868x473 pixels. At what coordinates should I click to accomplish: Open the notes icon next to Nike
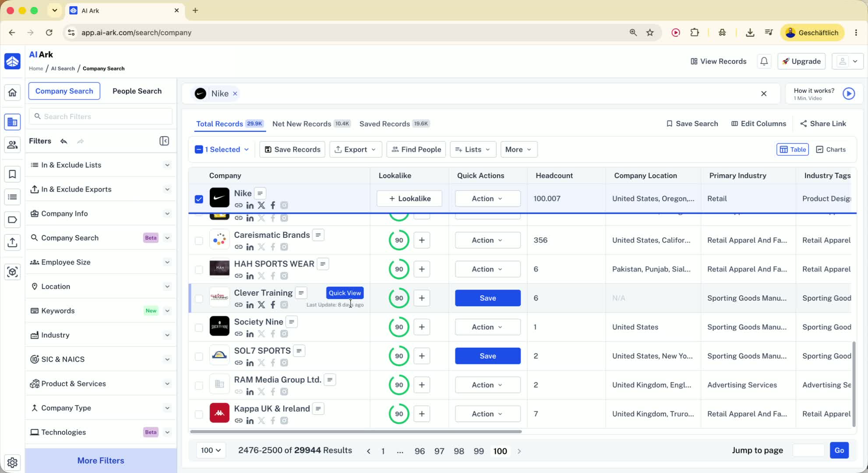coord(260,193)
